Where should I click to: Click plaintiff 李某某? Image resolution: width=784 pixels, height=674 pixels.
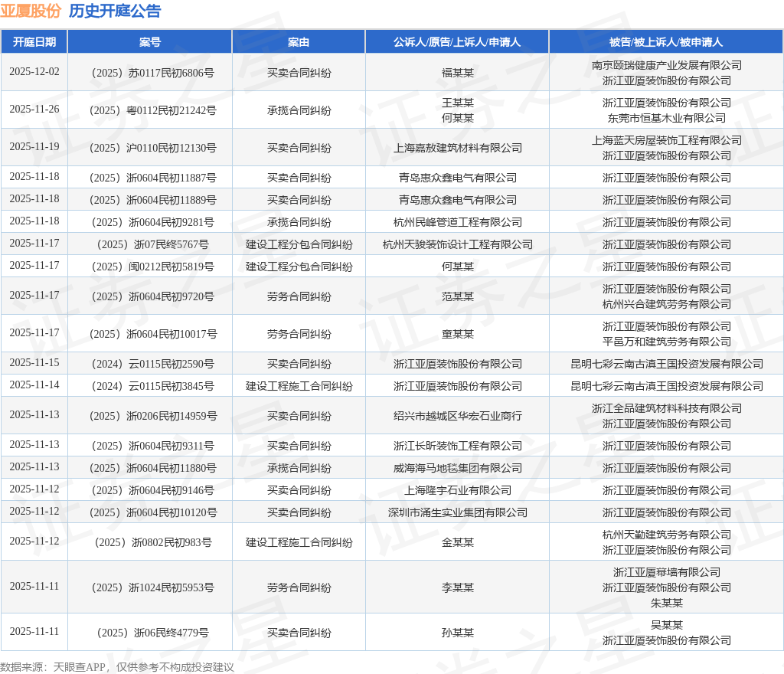[x=458, y=588]
